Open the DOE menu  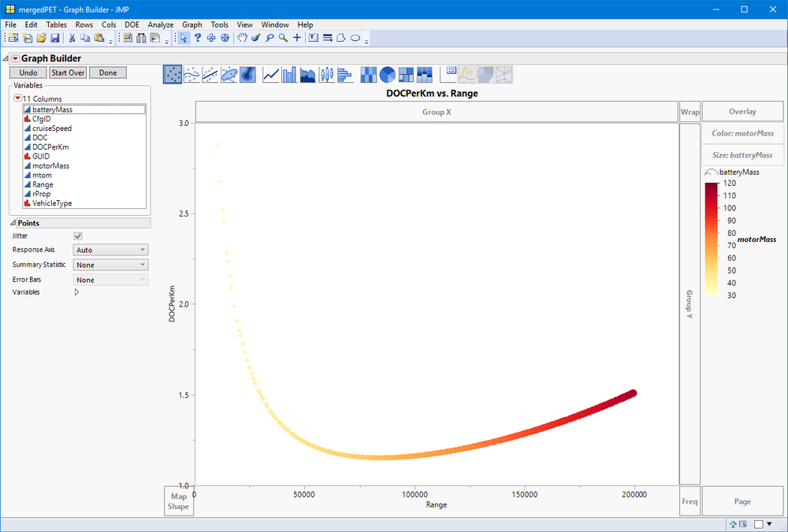pyautogui.click(x=132, y=24)
